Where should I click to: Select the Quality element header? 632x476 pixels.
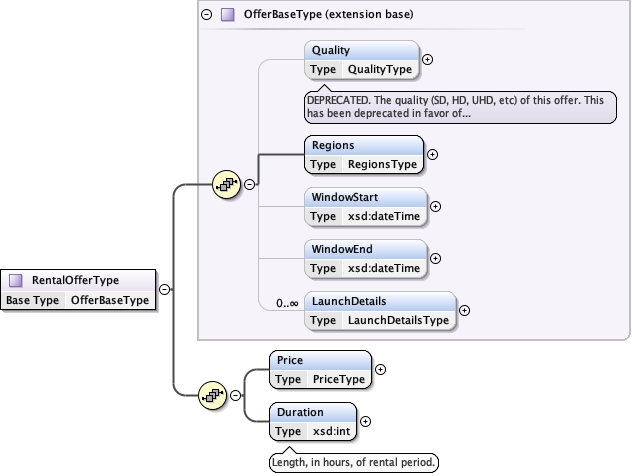pyautogui.click(x=362, y=50)
